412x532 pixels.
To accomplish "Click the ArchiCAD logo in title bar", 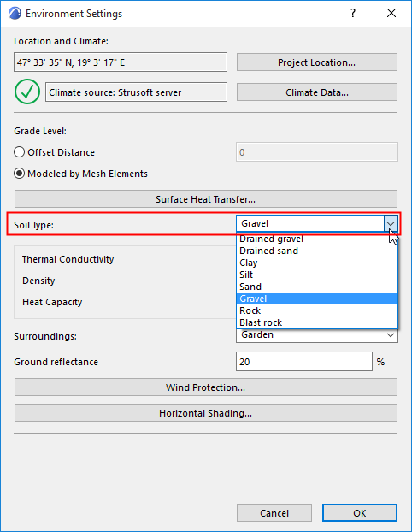I will point(15,14).
